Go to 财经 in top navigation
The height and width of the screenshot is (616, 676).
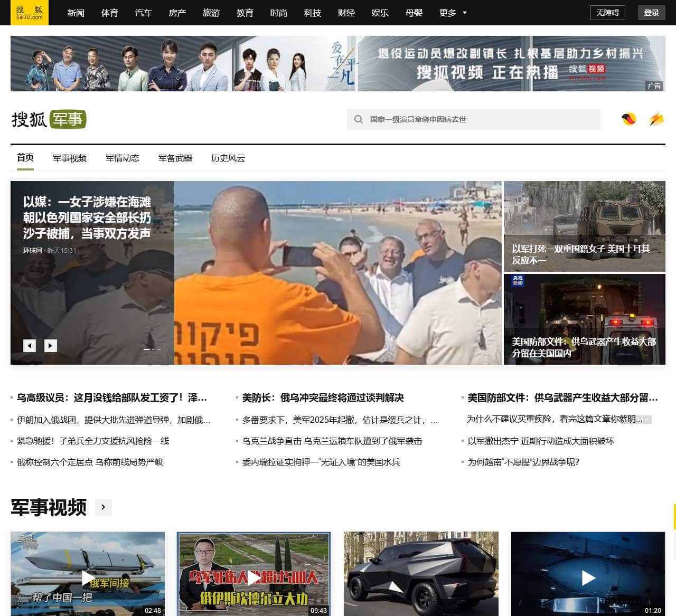click(346, 13)
